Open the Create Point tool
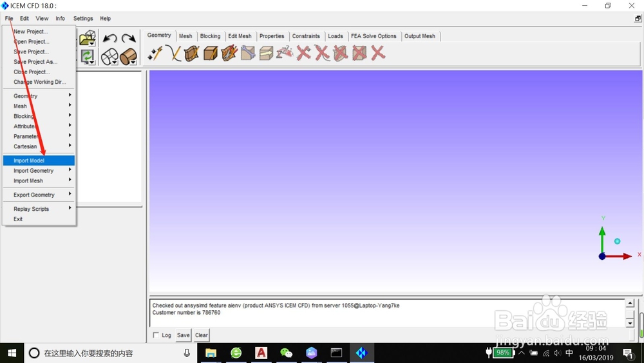Viewport: 644px width, 363px height. (x=155, y=54)
